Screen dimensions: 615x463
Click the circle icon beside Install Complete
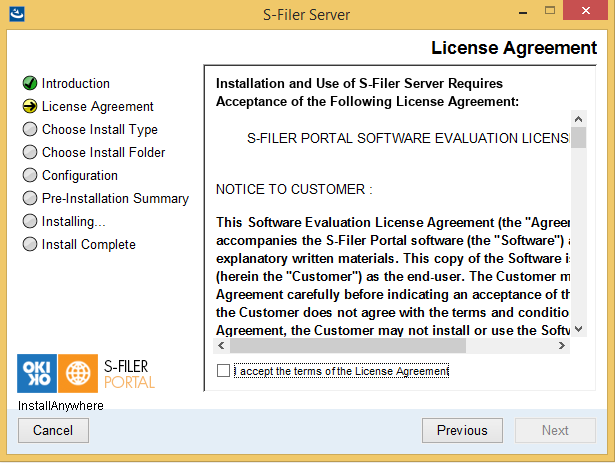pos(30,244)
